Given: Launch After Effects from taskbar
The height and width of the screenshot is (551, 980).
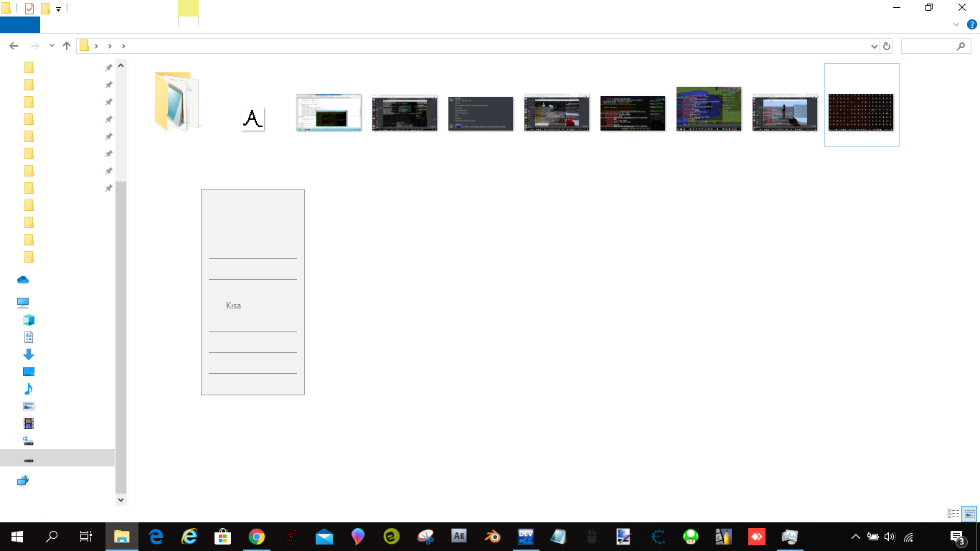Looking at the screenshot, I should (x=459, y=536).
